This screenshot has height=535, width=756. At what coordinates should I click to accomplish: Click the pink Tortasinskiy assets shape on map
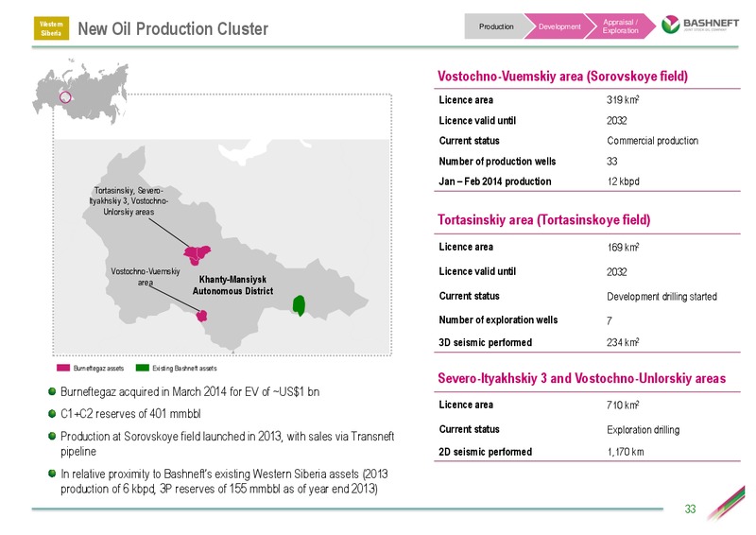[x=197, y=254]
